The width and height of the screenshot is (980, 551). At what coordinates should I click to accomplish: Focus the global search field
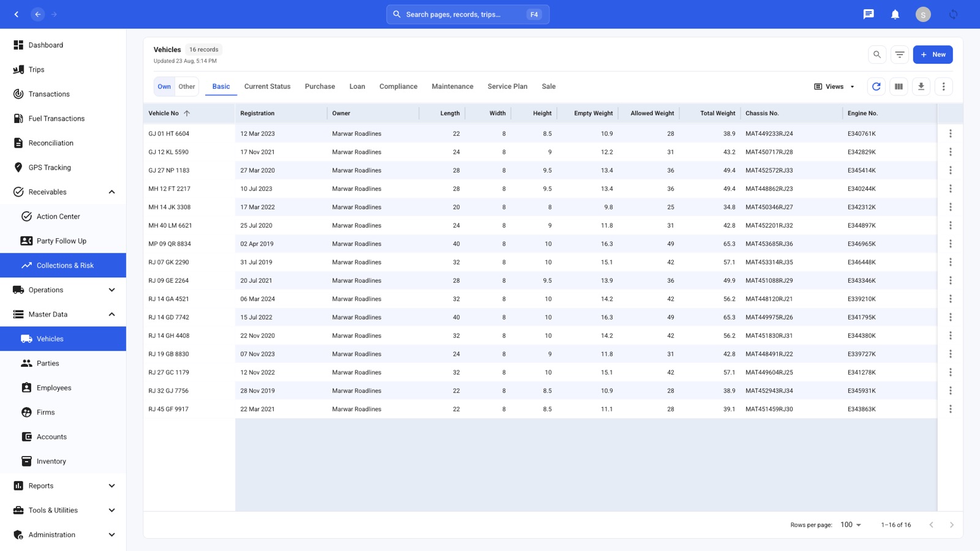click(x=467, y=14)
